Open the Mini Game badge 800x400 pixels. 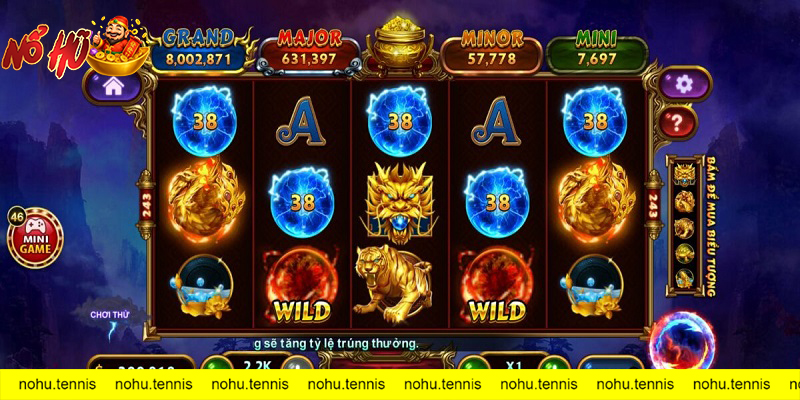[x=35, y=237]
